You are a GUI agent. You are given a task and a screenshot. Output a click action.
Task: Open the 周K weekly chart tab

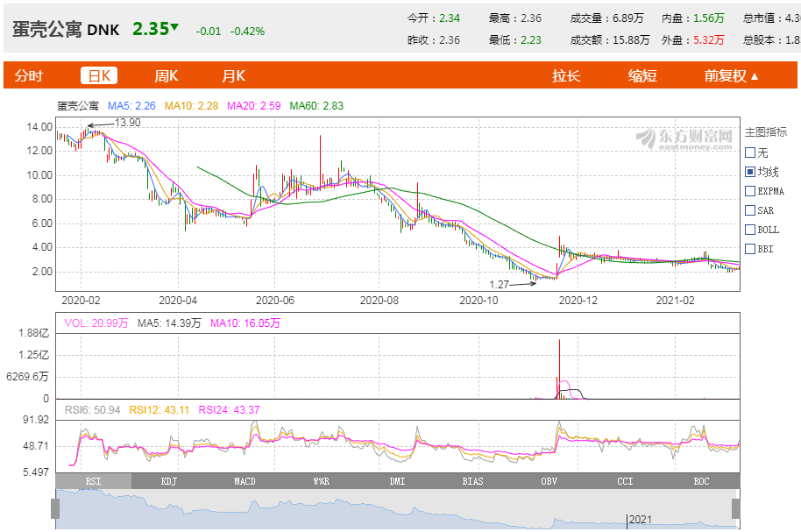[166, 75]
